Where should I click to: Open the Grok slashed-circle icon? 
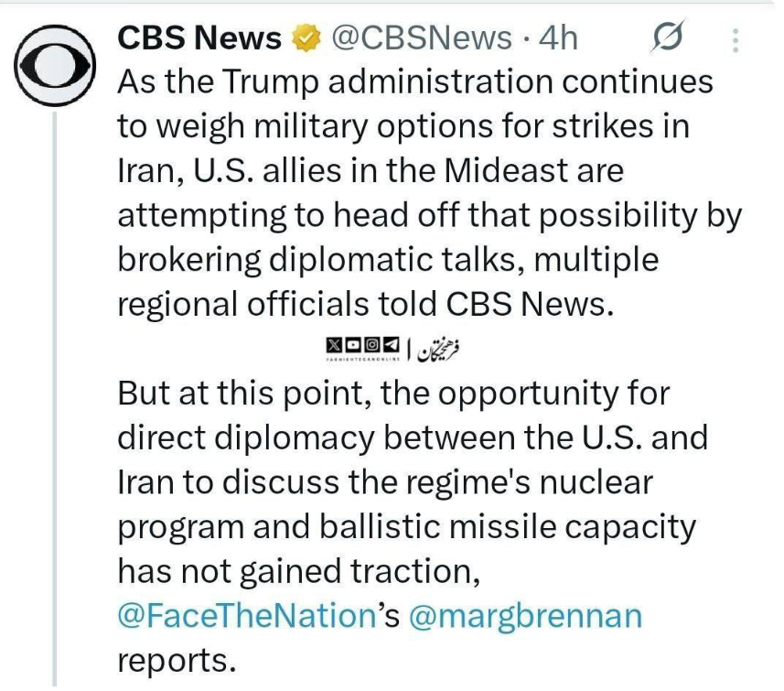click(668, 39)
